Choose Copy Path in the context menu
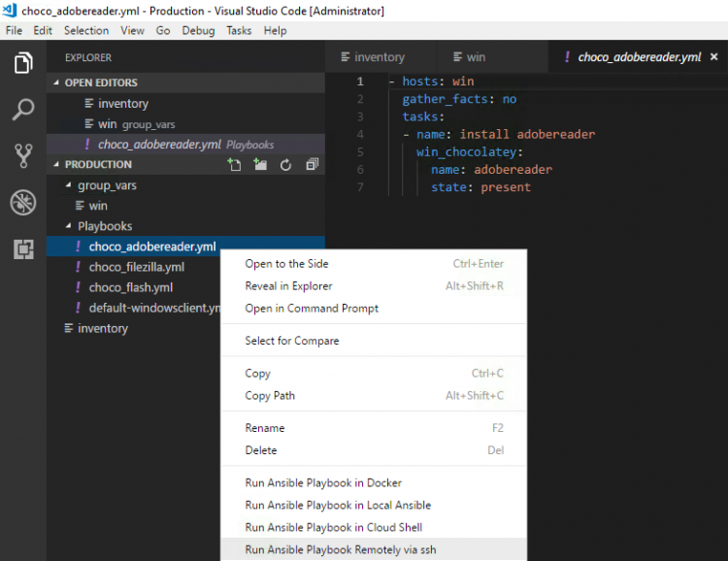Image resolution: width=728 pixels, height=561 pixels. pos(374,396)
